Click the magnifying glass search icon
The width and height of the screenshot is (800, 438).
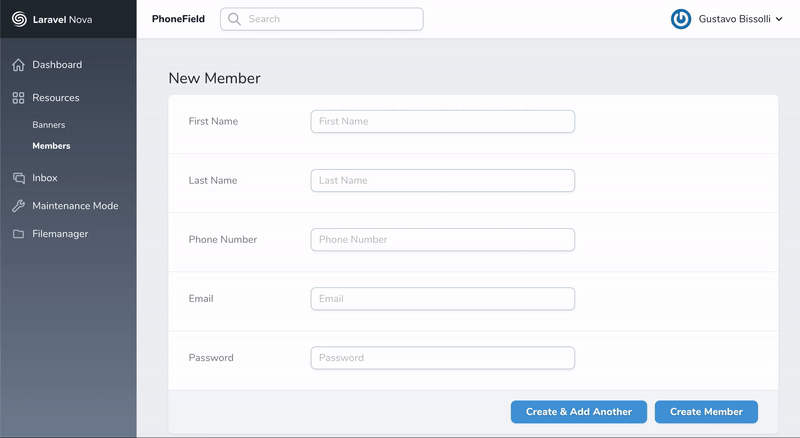(234, 19)
